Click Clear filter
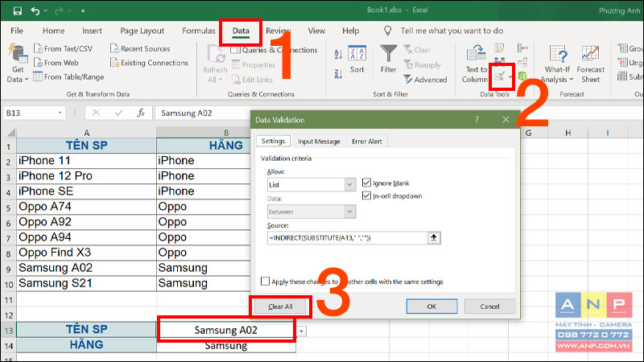644x362 pixels. tap(417, 50)
